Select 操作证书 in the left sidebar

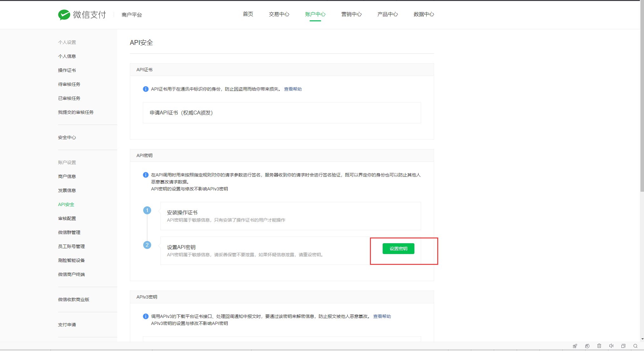tap(67, 70)
